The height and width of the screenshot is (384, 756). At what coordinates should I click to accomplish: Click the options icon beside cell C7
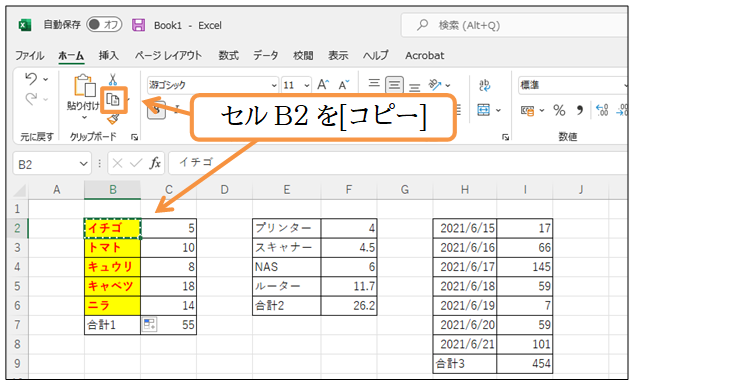tap(149, 324)
